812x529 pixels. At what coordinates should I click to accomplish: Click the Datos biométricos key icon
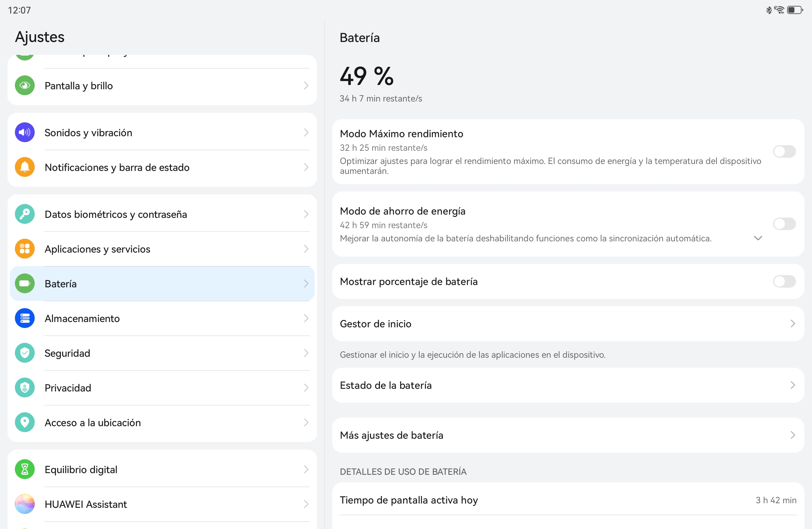click(x=24, y=214)
